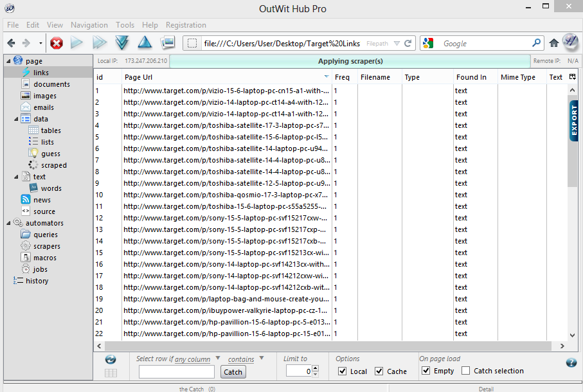Collapse the automators tree section
Image resolution: width=583 pixels, height=392 pixels.
pyautogui.click(x=7, y=223)
